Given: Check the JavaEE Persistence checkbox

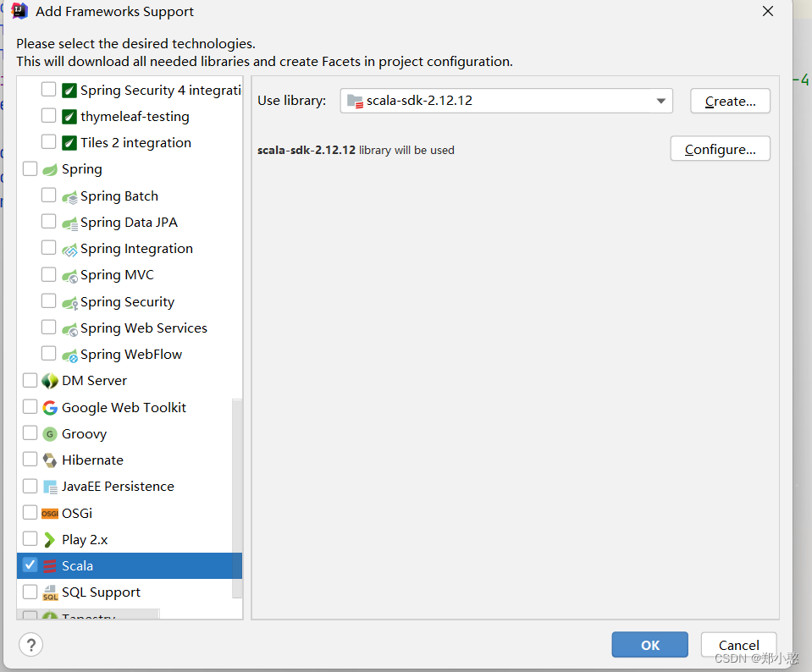Looking at the screenshot, I should tap(30, 486).
